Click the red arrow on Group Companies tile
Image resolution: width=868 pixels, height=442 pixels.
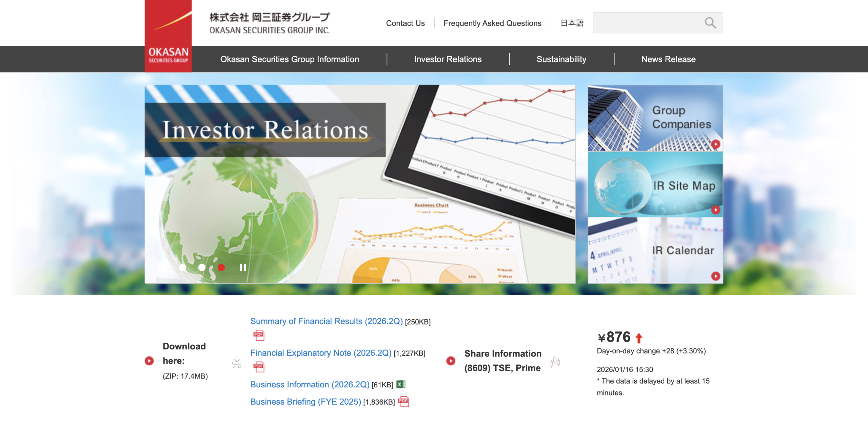[x=715, y=144]
